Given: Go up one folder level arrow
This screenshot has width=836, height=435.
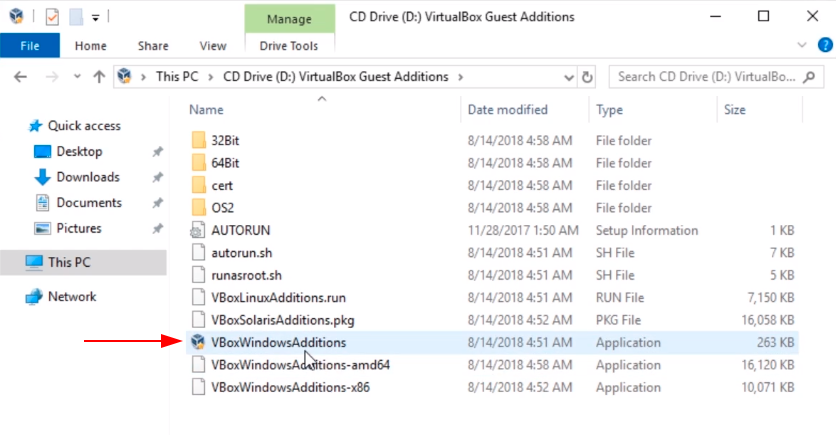Looking at the screenshot, I should [x=99, y=77].
